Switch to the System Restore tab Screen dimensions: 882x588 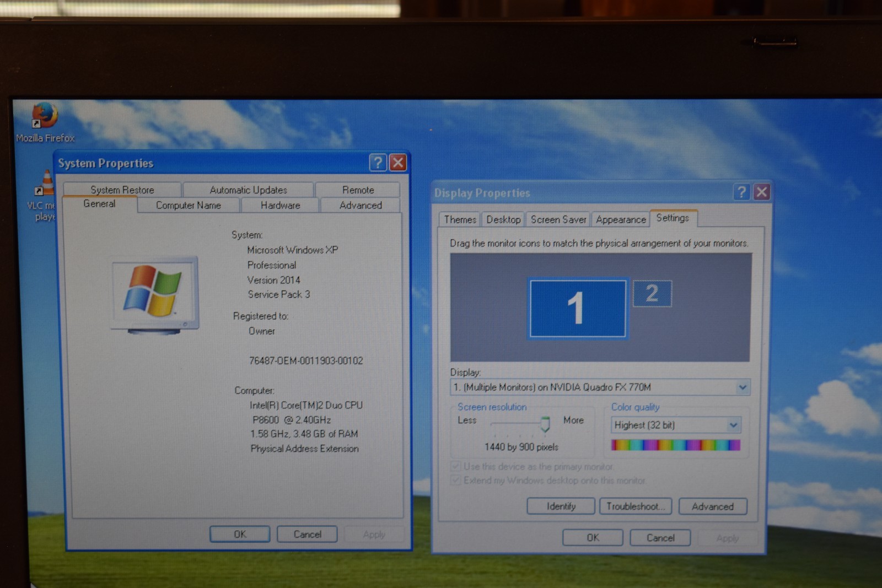click(x=122, y=190)
